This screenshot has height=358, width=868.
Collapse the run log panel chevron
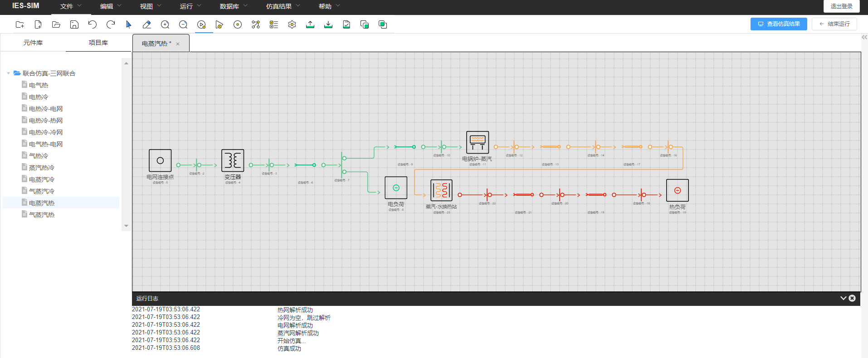pos(844,298)
